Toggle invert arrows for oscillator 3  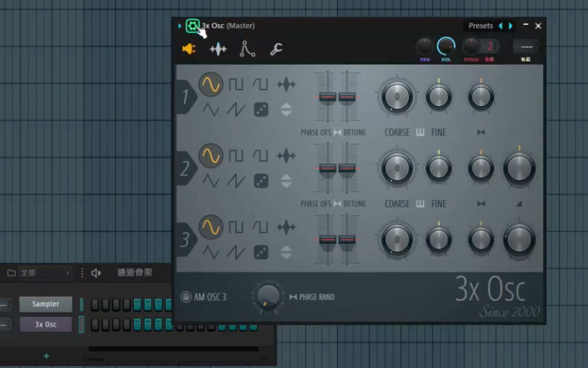pos(286,252)
